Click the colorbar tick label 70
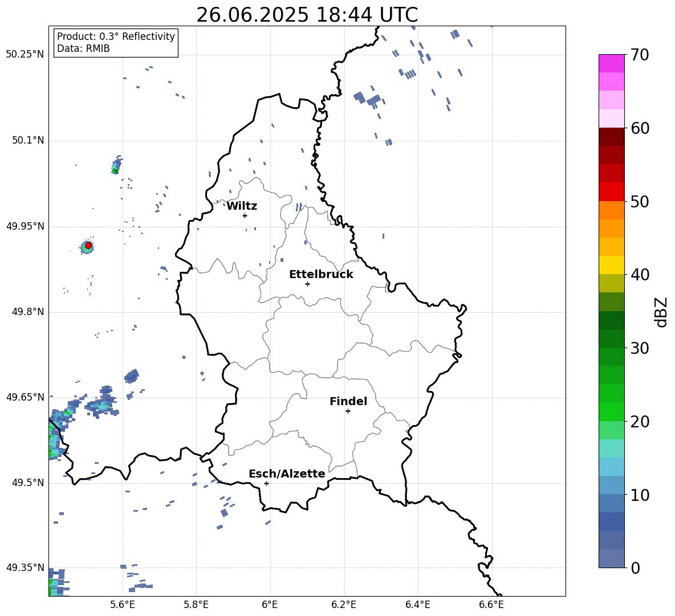The image size is (675, 616). point(639,55)
